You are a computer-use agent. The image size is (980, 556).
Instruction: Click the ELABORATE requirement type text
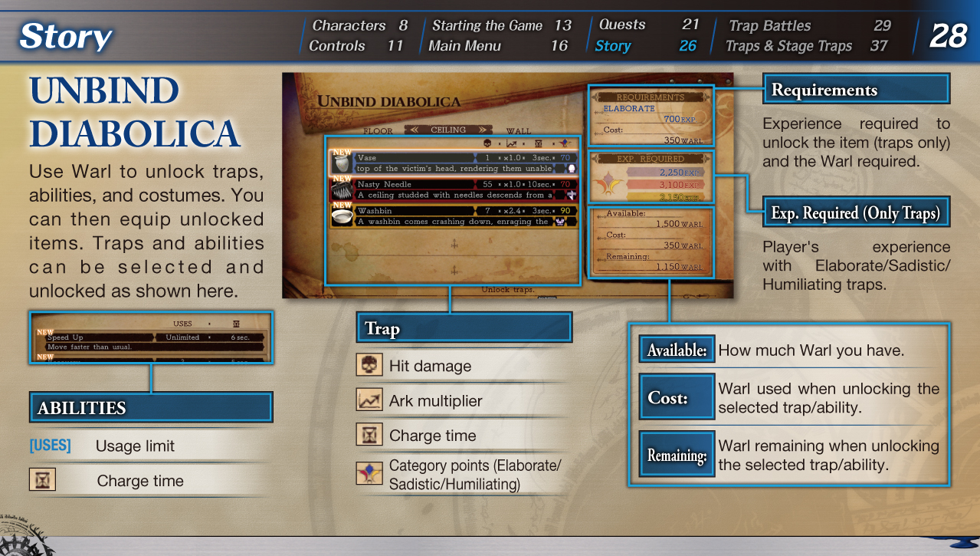point(629,109)
